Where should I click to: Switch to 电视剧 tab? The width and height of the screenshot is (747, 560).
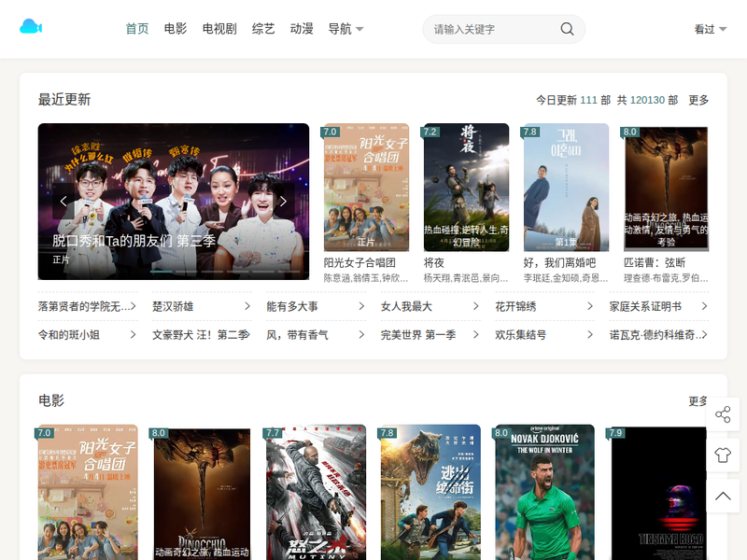219,29
